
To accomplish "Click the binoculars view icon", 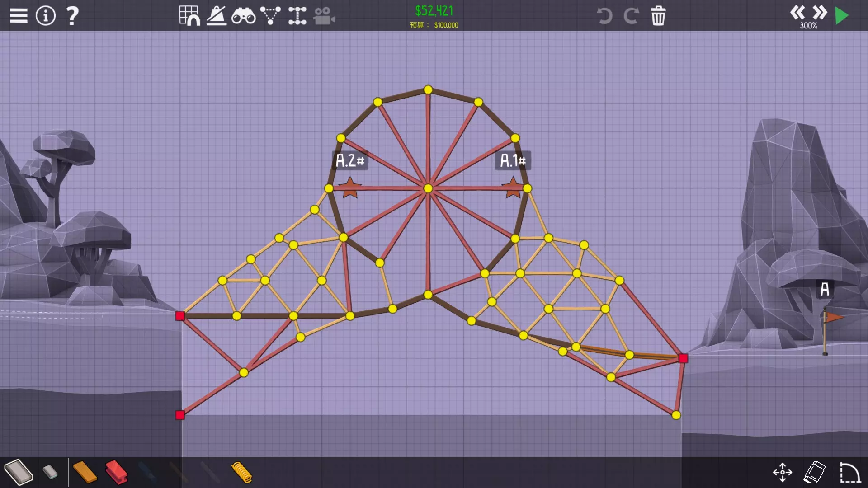I will pos(243,16).
